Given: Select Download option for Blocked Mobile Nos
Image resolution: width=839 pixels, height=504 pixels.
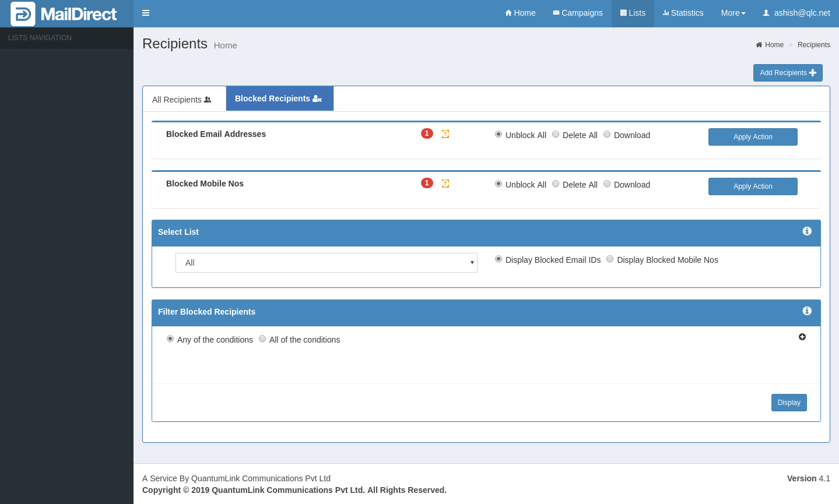Looking at the screenshot, I should click(x=607, y=184).
